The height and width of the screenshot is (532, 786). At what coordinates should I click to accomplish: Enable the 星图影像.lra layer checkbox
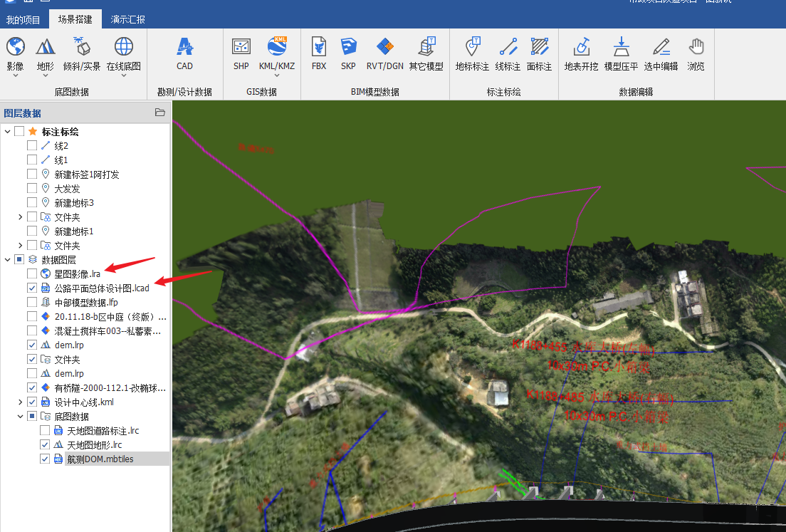coord(32,274)
